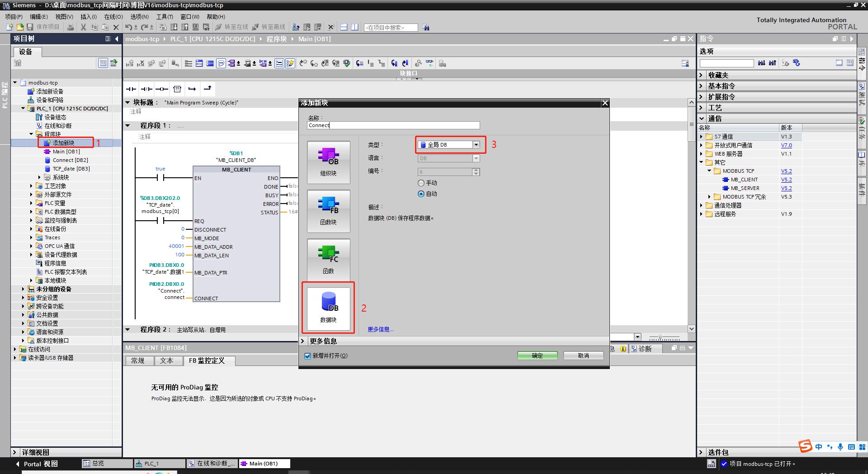Click the compile icon in the main toolbar
Screen dimensions: 868x474
click(163, 27)
